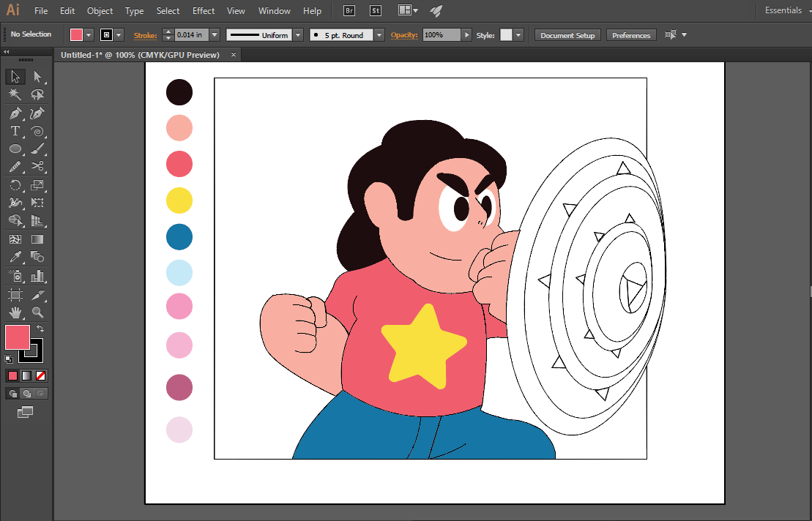
Task: Open the brush definition '5 pt. Round' dropdown
Action: coord(379,35)
